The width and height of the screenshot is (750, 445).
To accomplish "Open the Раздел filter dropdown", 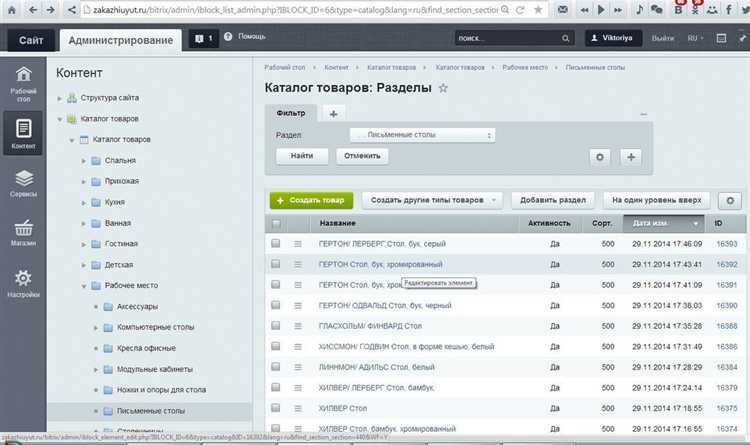I will pos(422,135).
